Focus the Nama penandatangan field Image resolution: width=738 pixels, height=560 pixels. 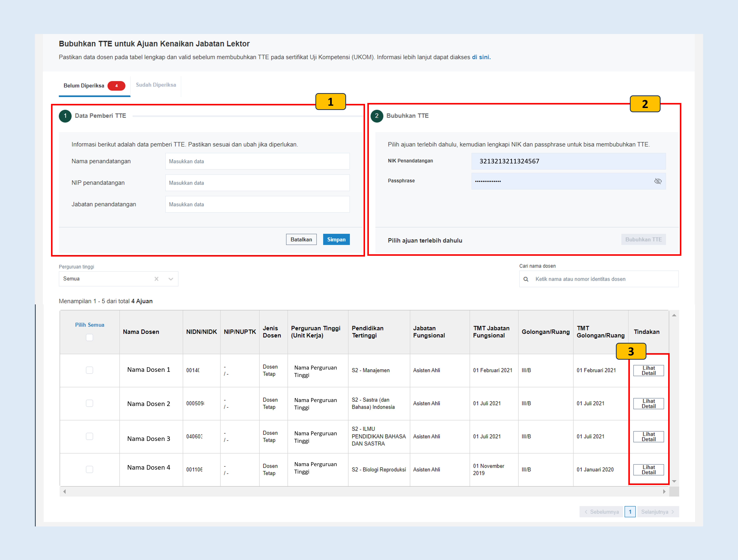click(x=257, y=161)
